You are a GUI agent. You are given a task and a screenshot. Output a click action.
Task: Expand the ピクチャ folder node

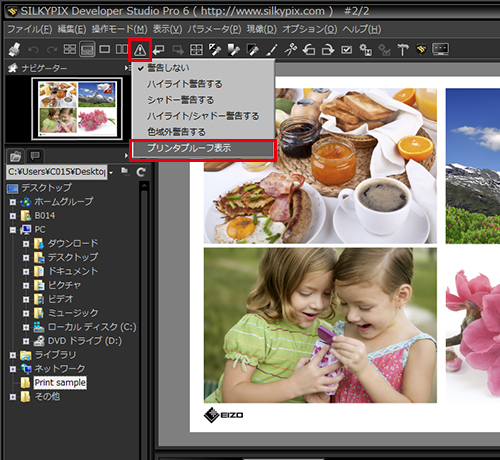tap(26, 286)
